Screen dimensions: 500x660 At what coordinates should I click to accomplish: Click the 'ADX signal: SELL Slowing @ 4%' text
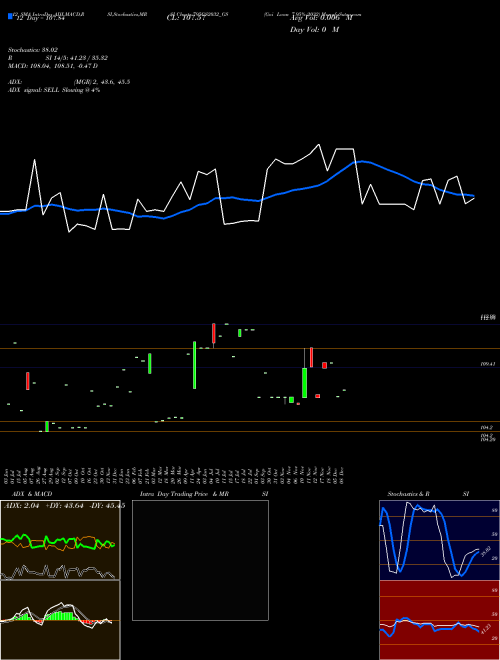pyautogui.click(x=54, y=90)
